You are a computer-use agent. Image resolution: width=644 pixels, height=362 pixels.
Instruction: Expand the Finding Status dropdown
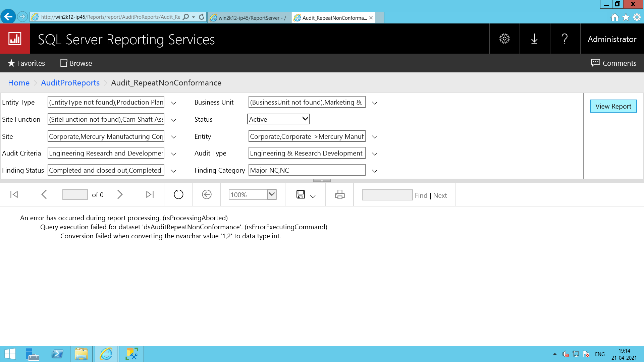click(x=174, y=171)
